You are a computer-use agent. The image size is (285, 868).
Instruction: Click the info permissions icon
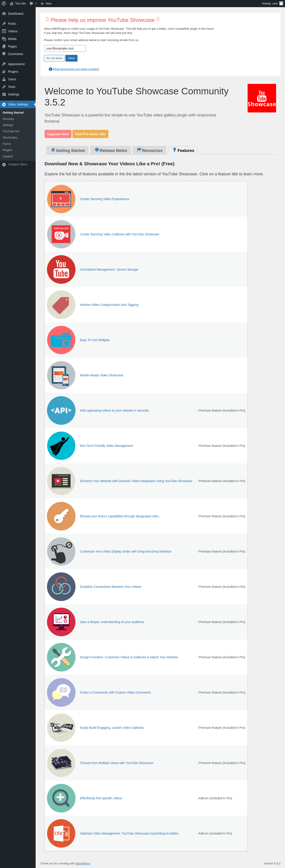click(51, 69)
